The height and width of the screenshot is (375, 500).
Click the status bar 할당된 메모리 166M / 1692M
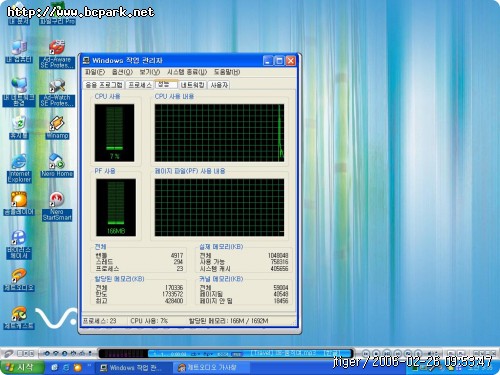coord(229,321)
